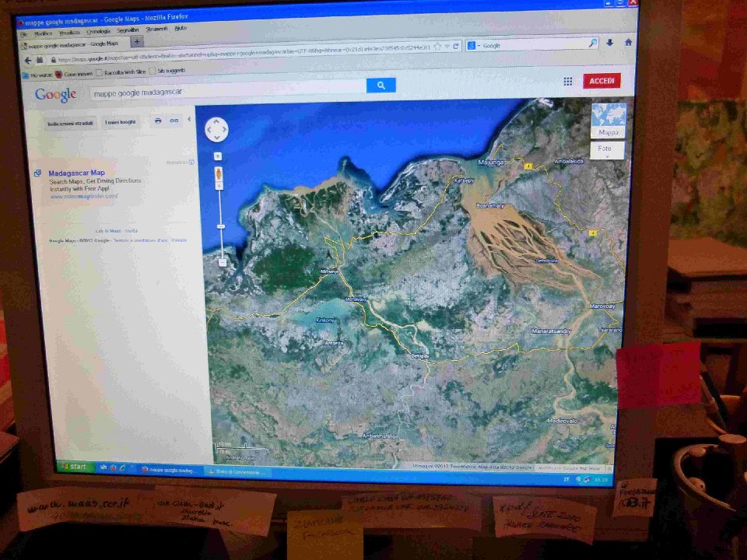The width and height of the screenshot is (747, 560).
Task: Click the bookmark icon next to back arrow
Action: [40, 61]
